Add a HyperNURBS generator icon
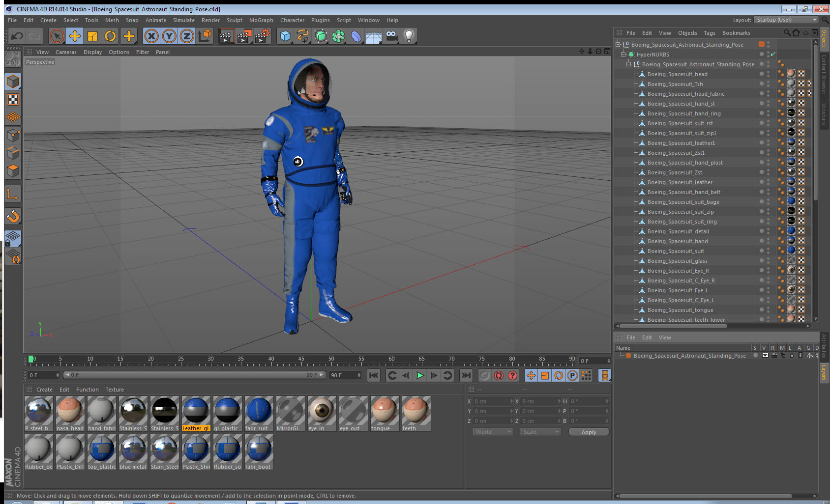Image resolution: width=830 pixels, height=504 pixels. 321,36
